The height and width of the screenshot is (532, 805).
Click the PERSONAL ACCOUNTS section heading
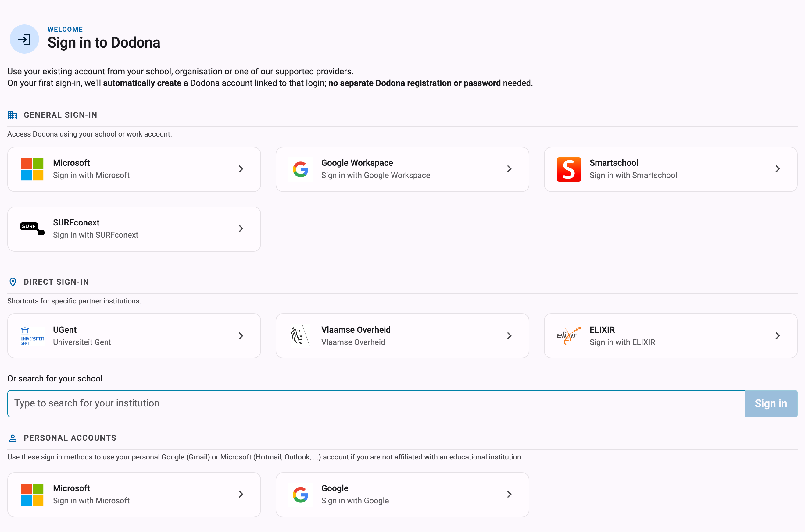[x=70, y=438]
